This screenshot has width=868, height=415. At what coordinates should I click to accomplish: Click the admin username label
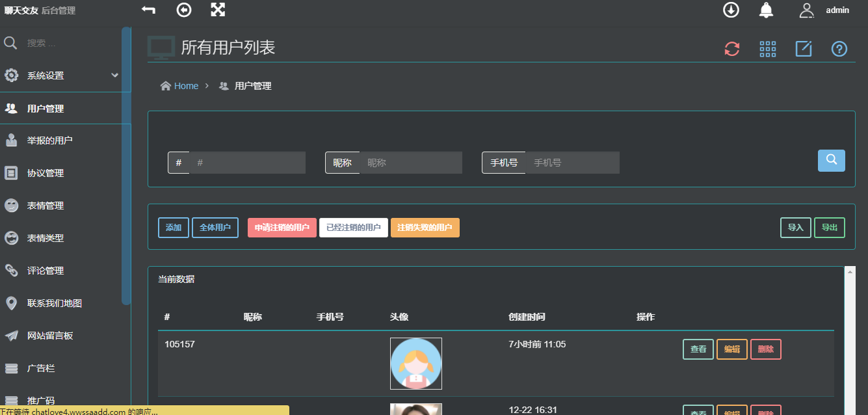pyautogui.click(x=837, y=10)
